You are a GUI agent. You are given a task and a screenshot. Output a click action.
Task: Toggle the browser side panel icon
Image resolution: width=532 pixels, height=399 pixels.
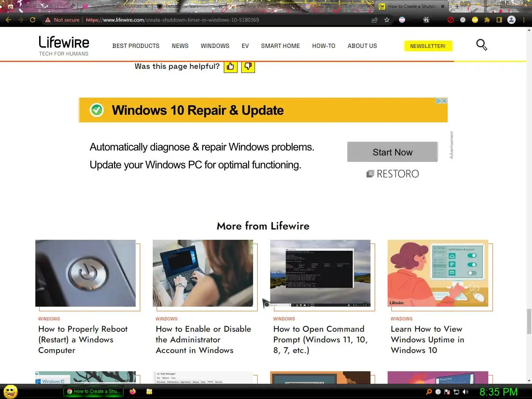[x=499, y=20]
